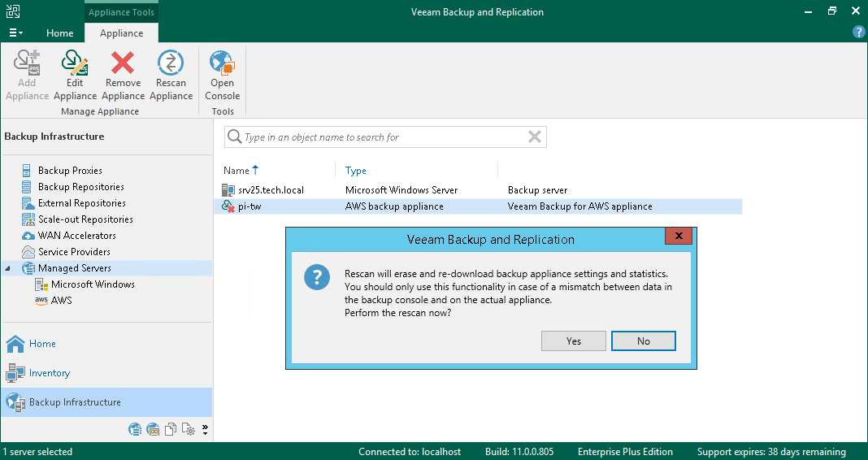Click the Microsoft Windows Server type cell
Image resolution: width=868 pixels, height=460 pixels.
point(401,190)
